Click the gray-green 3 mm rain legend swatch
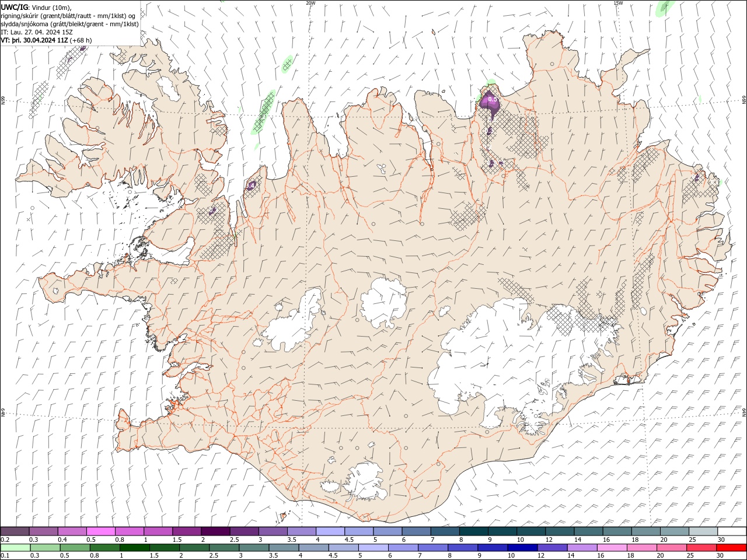Viewport: 747px width, 560px height. coord(254,548)
